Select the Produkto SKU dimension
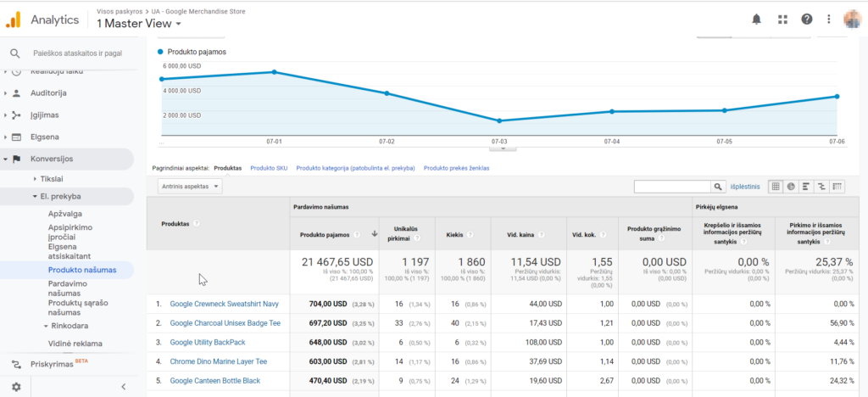 tap(269, 168)
